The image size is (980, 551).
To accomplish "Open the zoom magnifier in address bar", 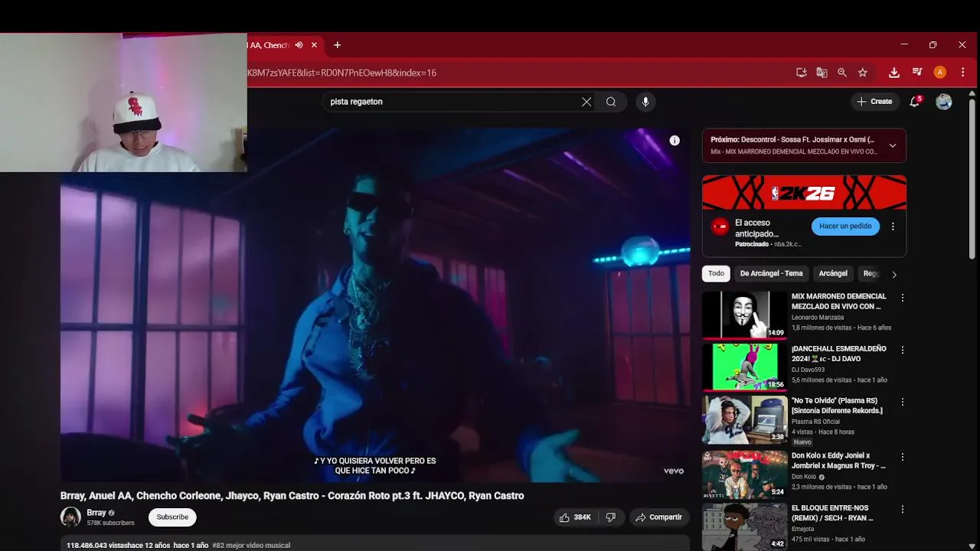I will click(x=842, y=73).
